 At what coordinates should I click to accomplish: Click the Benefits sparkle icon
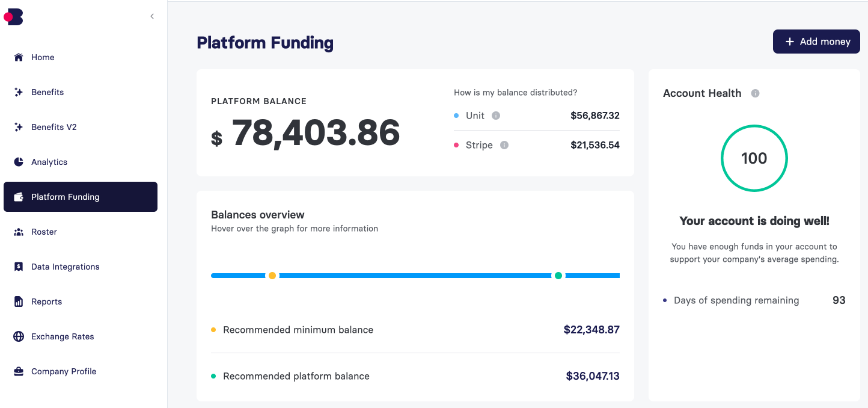click(x=19, y=92)
